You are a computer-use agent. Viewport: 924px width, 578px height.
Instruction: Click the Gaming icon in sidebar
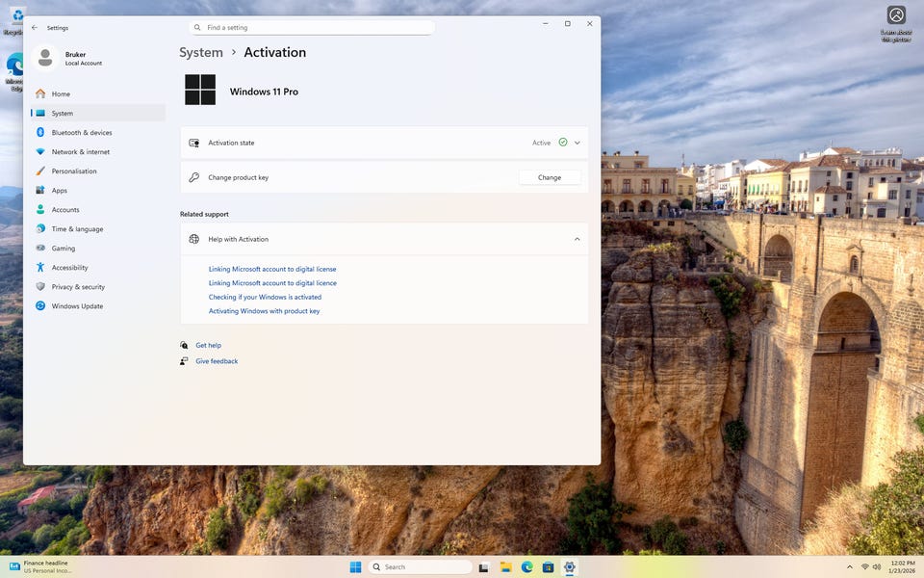[40, 249]
